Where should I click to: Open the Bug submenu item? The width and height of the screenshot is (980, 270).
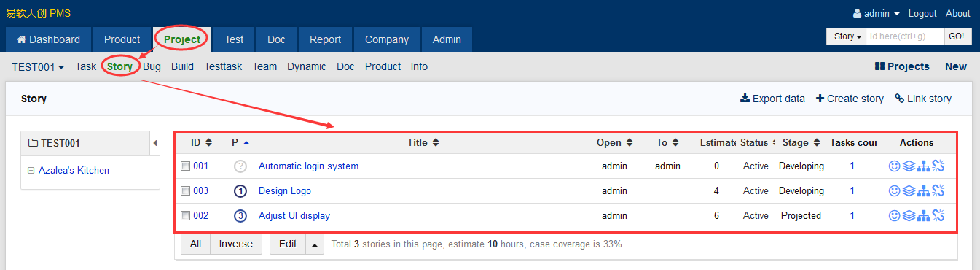pyautogui.click(x=152, y=66)
